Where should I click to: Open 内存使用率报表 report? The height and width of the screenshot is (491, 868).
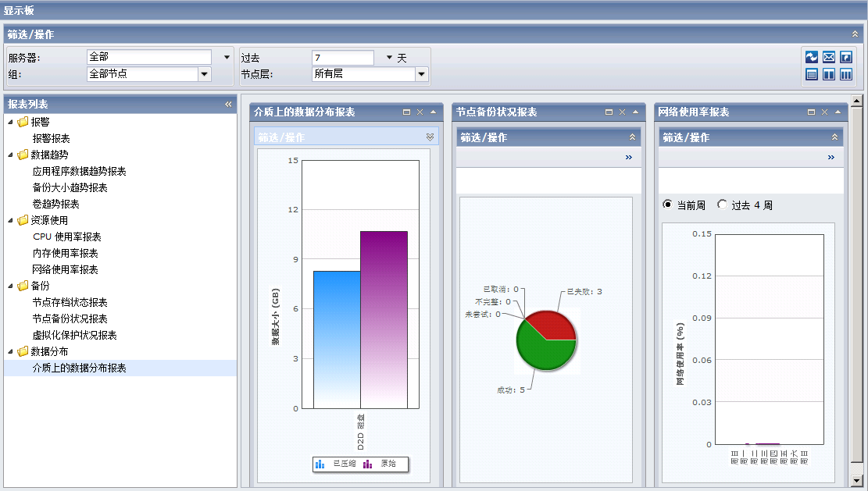tap(65, 253)
